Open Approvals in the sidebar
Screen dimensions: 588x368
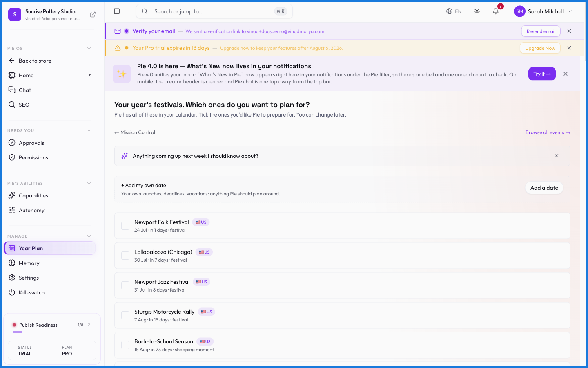point(50,143)
